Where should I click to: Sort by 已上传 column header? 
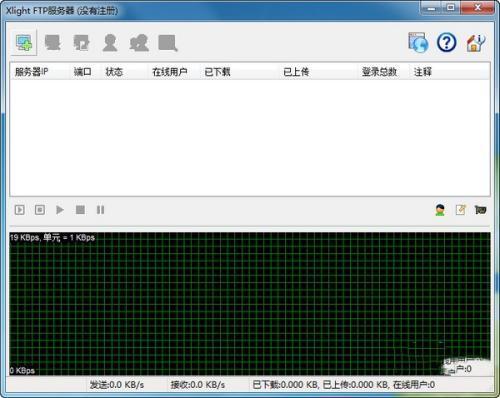point(318,72)
